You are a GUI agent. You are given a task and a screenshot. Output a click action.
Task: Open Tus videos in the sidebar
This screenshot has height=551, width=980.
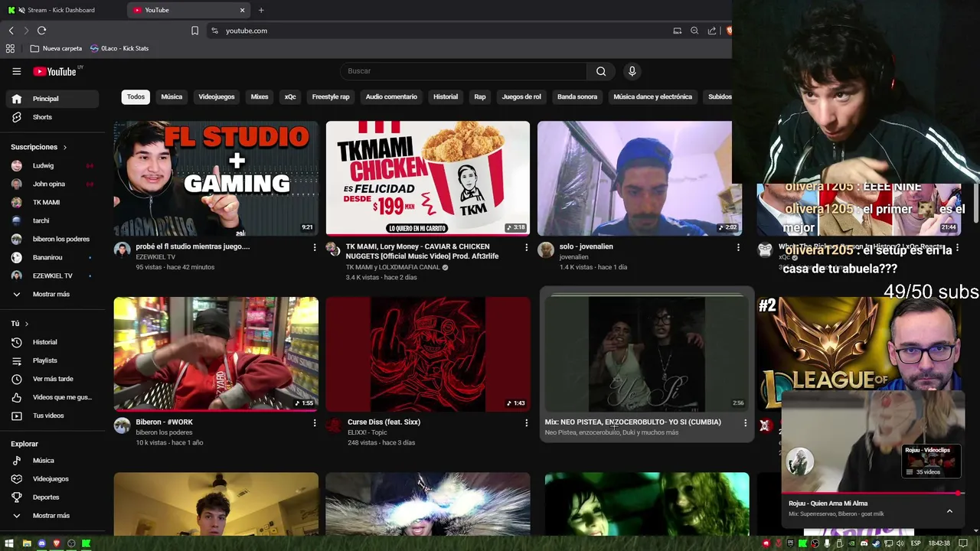[52, 416]
